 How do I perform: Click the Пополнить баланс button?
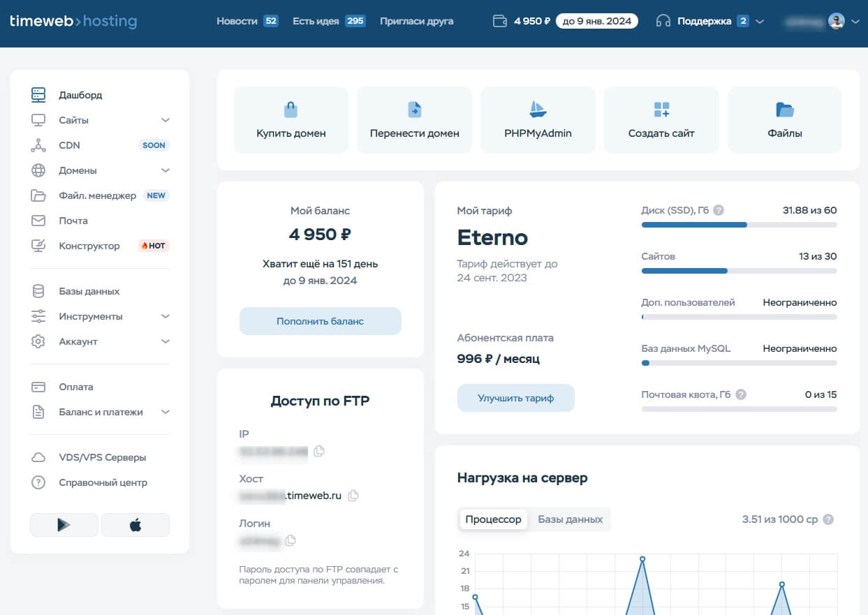tap(321, 321)
